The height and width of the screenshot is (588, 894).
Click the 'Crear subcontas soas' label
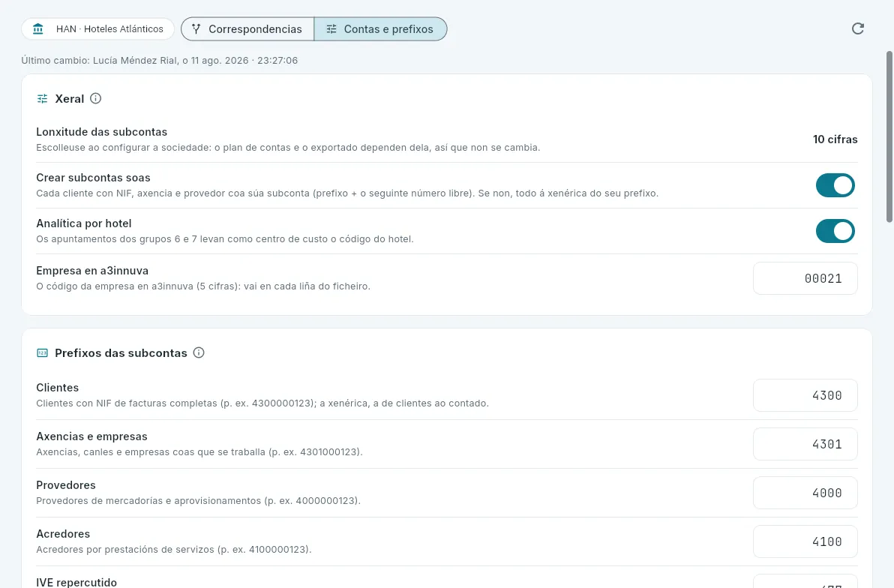click(x=93, y=177)
